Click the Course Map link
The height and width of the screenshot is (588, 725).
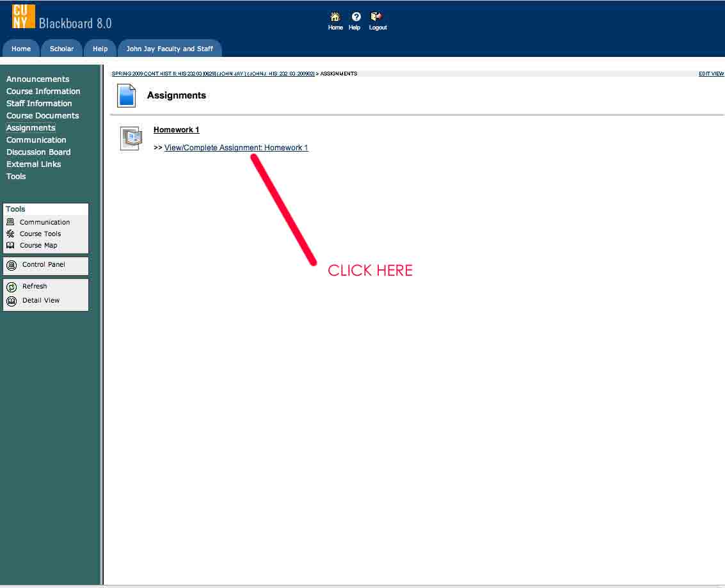[38, 245]
